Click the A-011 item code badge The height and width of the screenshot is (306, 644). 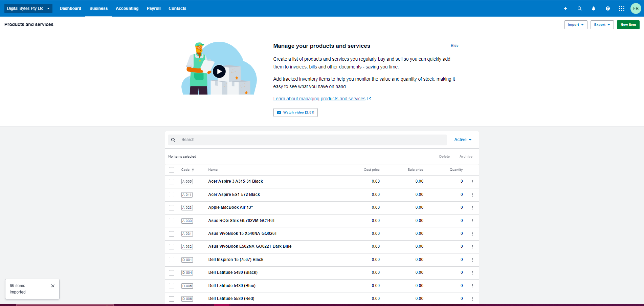(187, 195)
